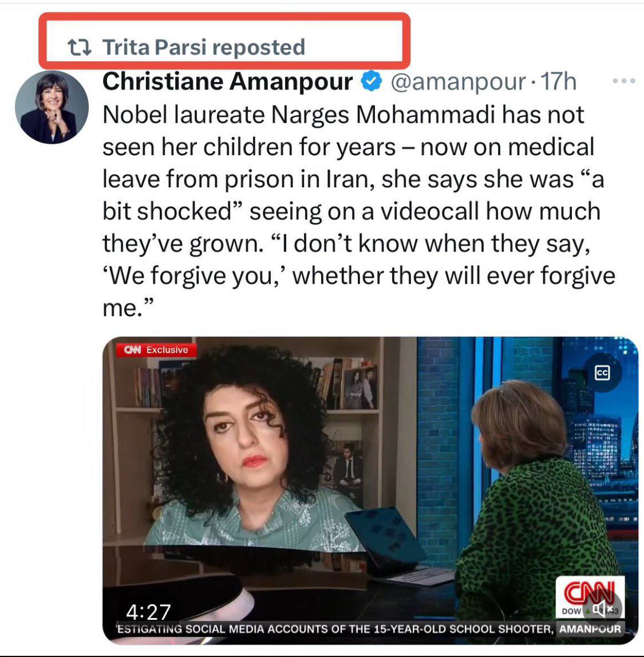
Task: Open the "Trita Parsi reposted" link
Action: pos(204,48)
